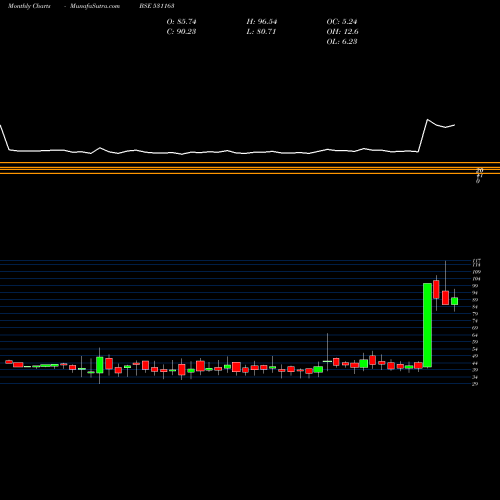Viewport: 500px width, 500px height.
Task: Click the 39 price axis label
Action: click(475, 370)
